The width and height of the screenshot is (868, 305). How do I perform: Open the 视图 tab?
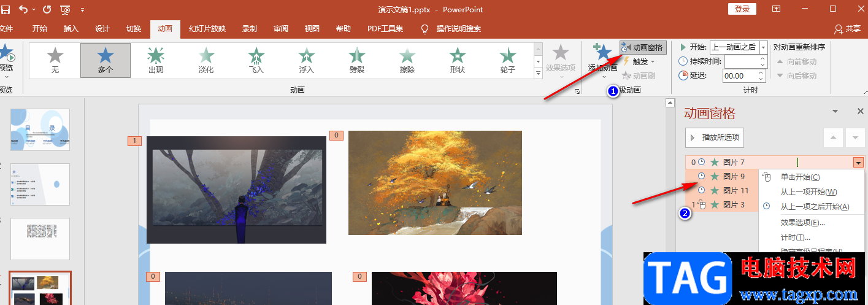pyautogui.click(x=312, y=28)
